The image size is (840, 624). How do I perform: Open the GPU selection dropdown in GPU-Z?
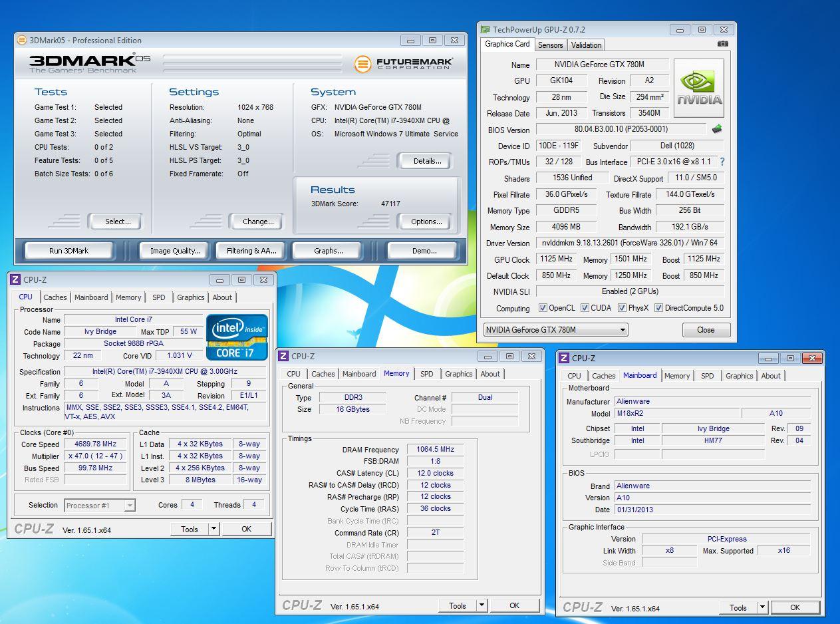click(555, 330)
